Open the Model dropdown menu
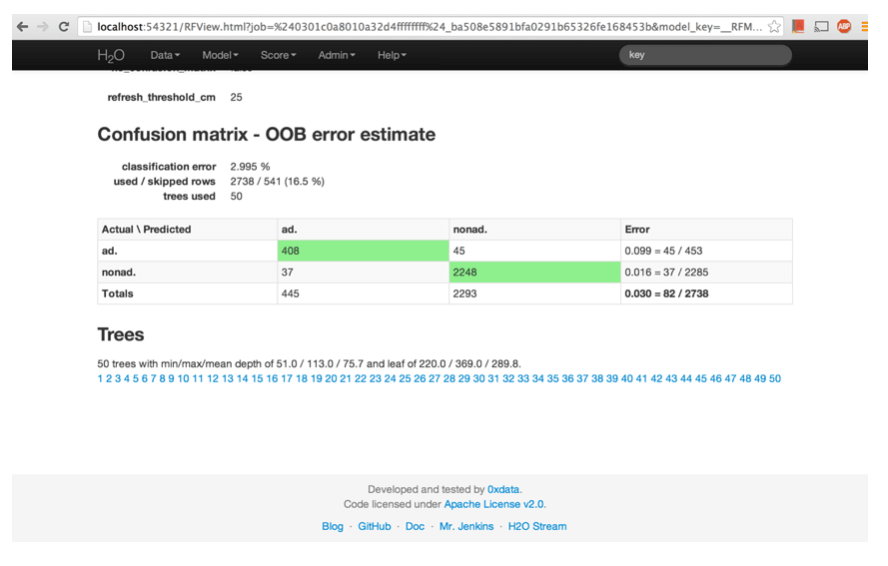The width and height of the screenshot is (888, 566). pyautogui.click(x=220, y=55)
